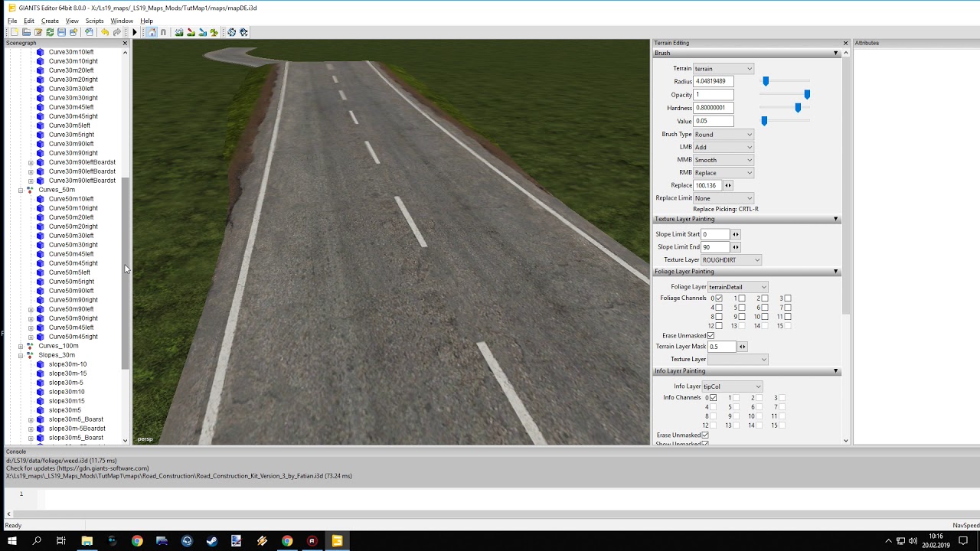
Task: Click the Save As icon with star
Action: pyautogui.click(x=73, y=32)
